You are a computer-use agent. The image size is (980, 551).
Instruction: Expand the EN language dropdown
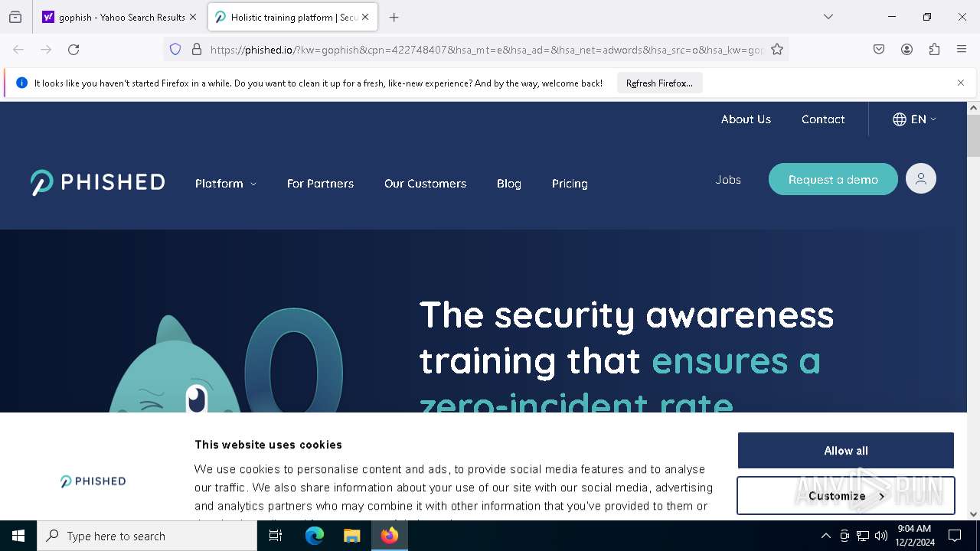coord(915,119)
